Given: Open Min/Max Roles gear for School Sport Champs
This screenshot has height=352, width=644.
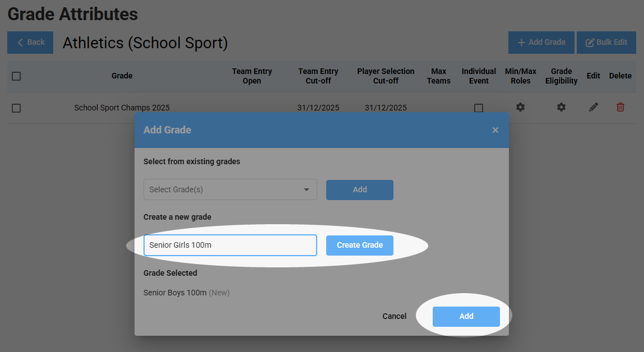Looking at the screenshot, I should 520,107.
